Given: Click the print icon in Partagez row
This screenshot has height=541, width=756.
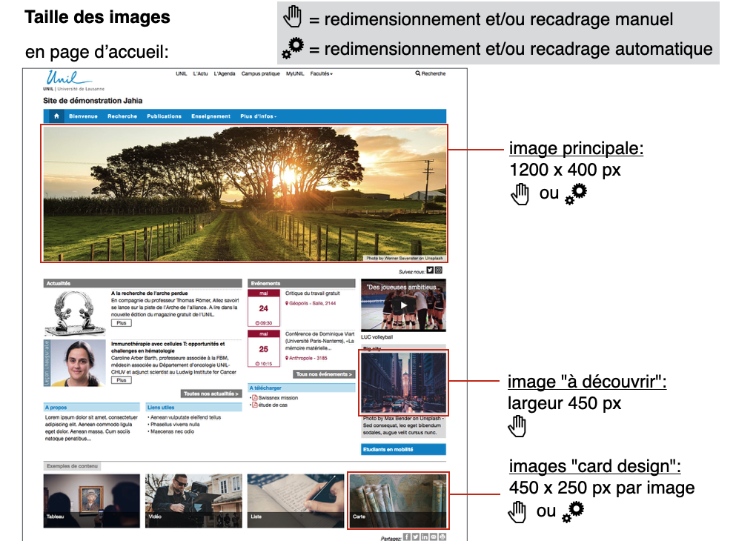Looking at the screenshot, I should click(x=442, y=537).
